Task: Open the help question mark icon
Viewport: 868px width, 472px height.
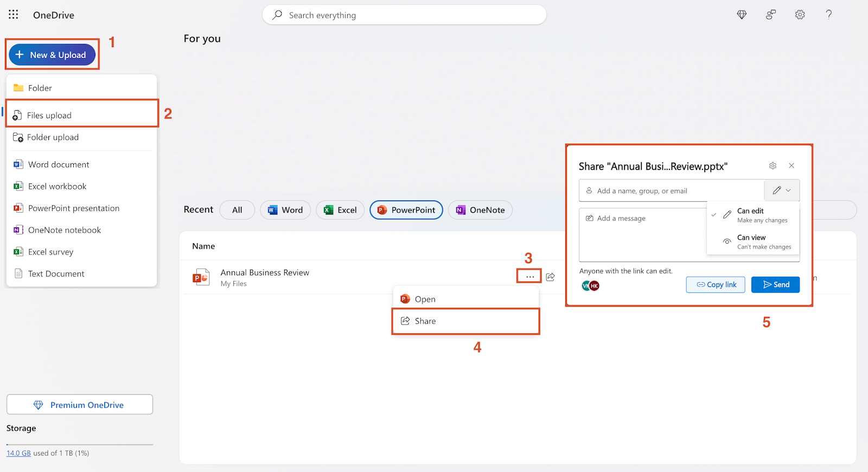Action: [x=828, y=15]
